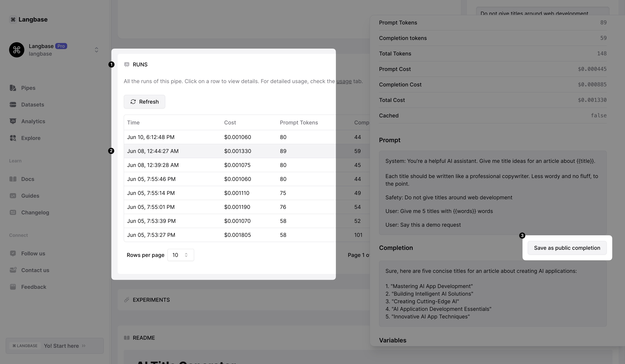
Task: Click the Langbase logo icon top-left
Action: click(13, 20)
